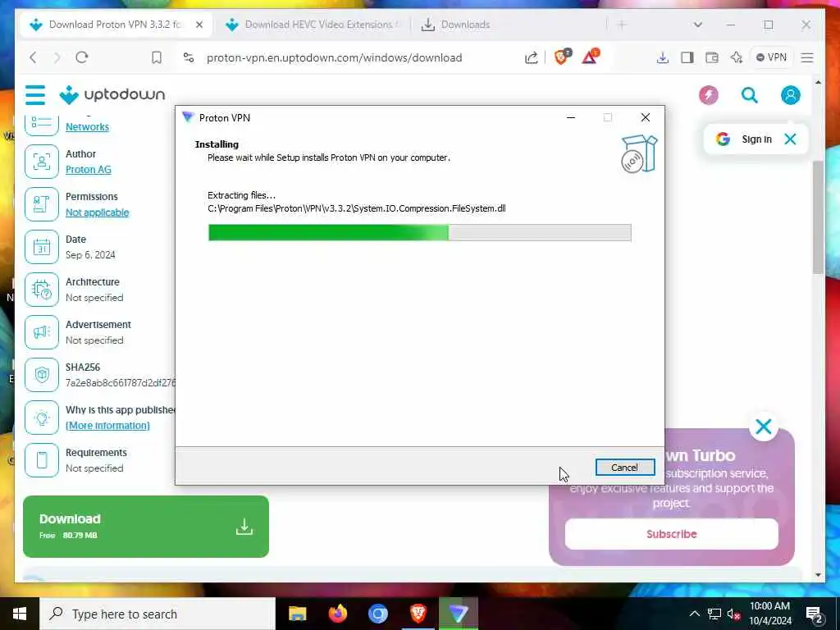Click the Uptodown logo
This screenshot has width=840, height=630.
112,95
